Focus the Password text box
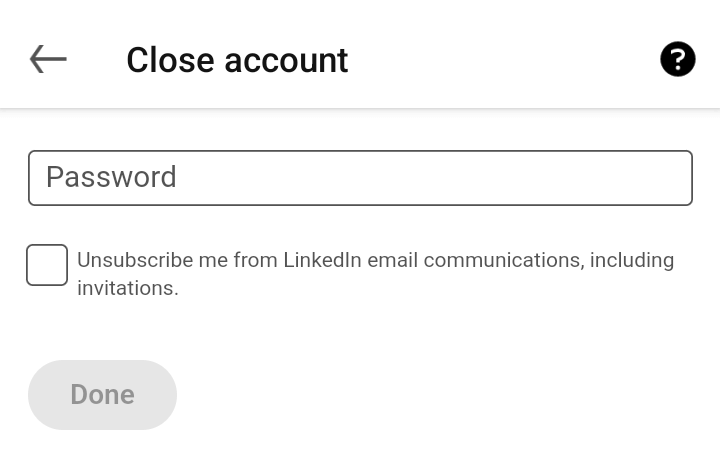The width and height of the screenshot is (720, 474). tap(360, 178)
